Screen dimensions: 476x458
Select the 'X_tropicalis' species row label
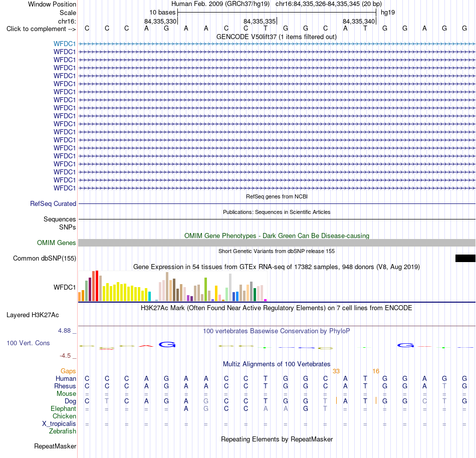(x=59, y=424)
